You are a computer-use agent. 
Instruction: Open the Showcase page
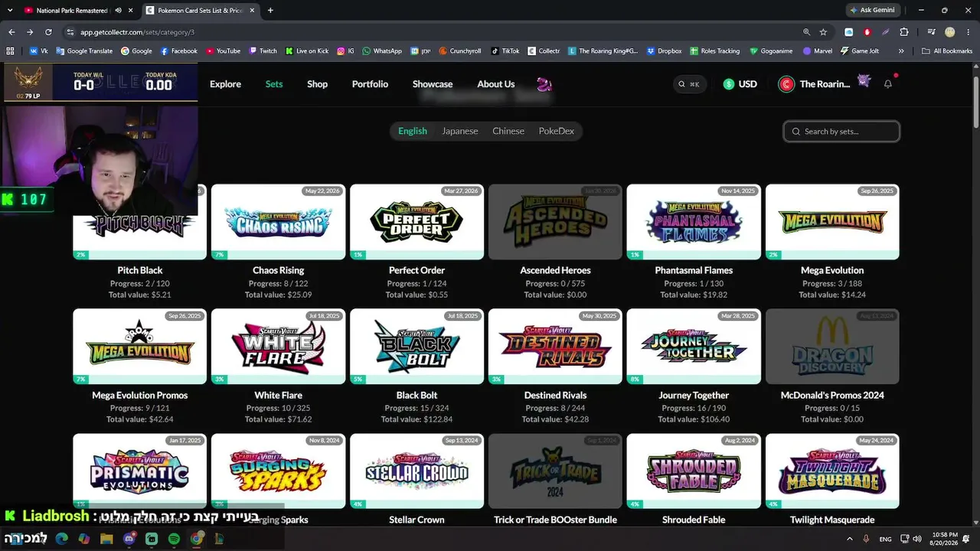click(x=433, y=84)
